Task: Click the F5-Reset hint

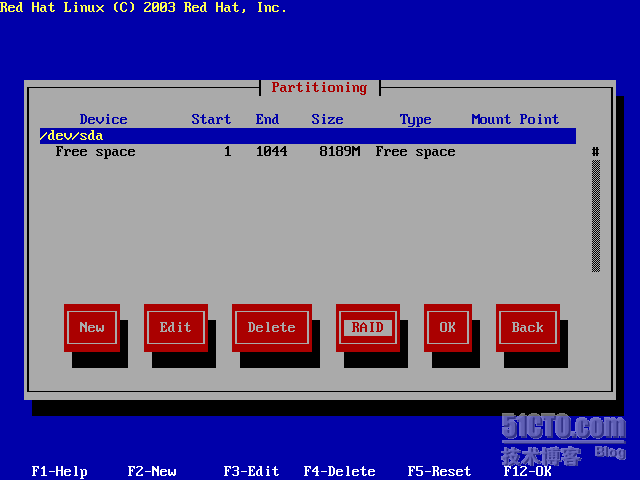Action: [440, 472]
